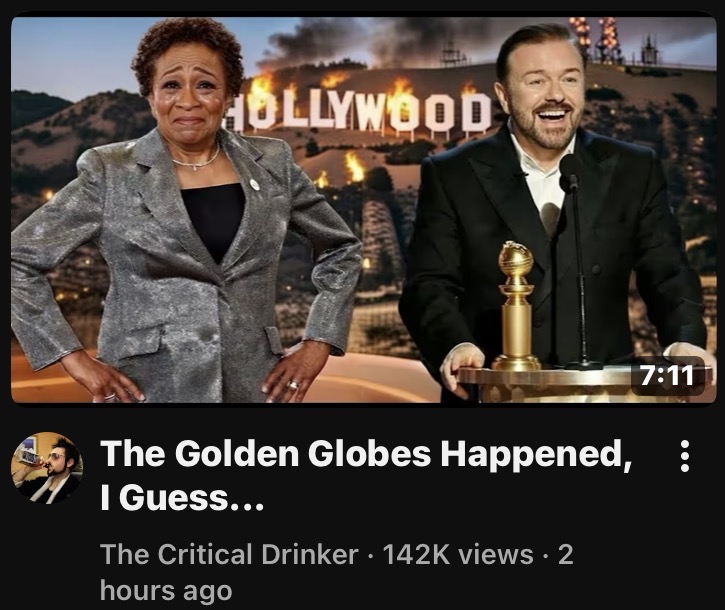Viewport: 725px width, 610px height.
Task: Open video via the title's first line
Action: [x=366, y=454]
